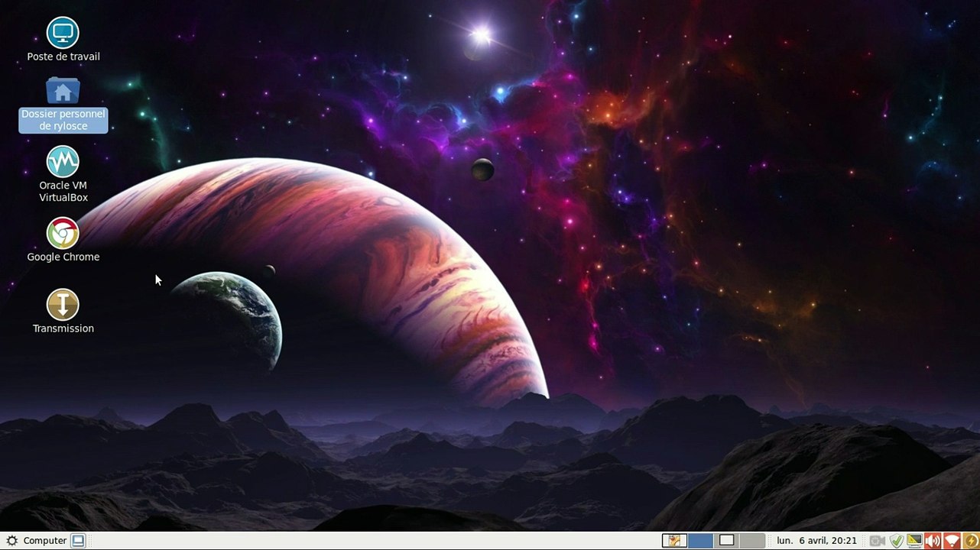Open the volume control tray icon
This screenshot has height=550, width=980.
pyautogui.click(x=933, y=541)
